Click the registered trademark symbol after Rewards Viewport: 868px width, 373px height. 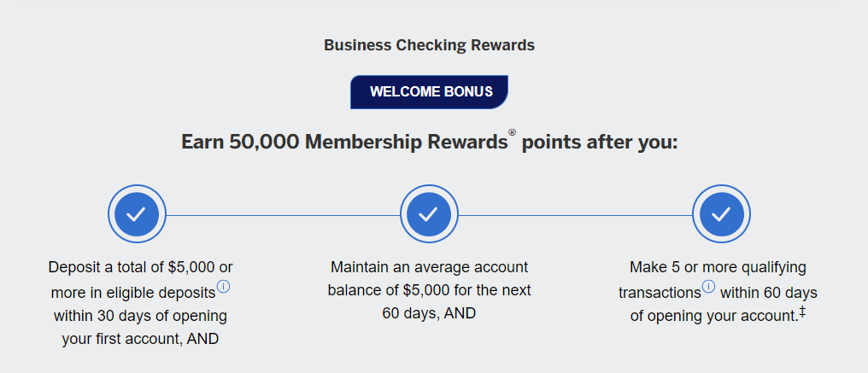pos(512,132)
